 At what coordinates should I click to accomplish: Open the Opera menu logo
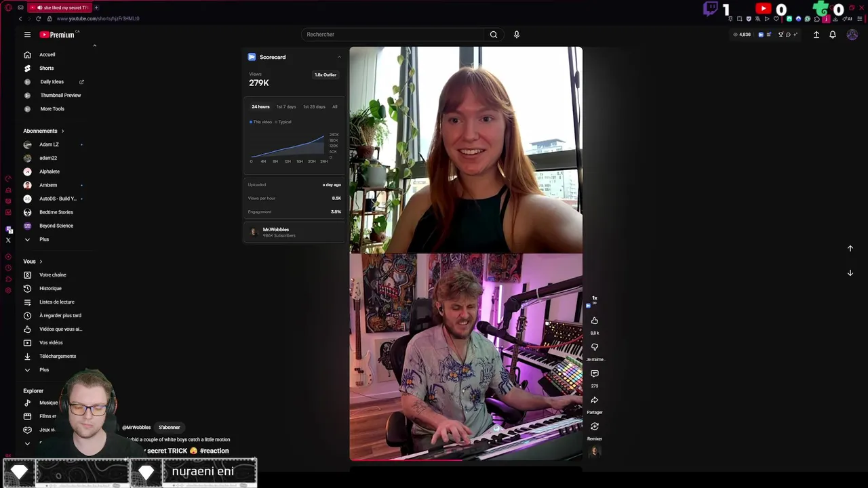[8, 7]
